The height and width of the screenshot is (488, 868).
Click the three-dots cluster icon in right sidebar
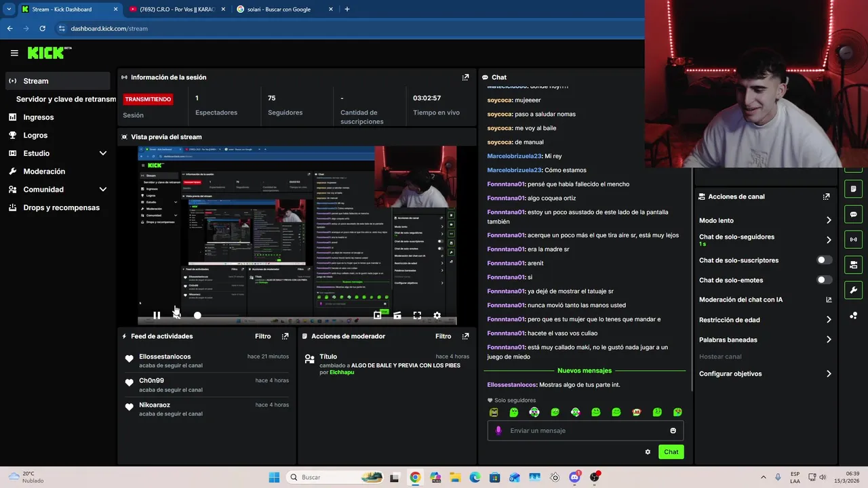(x=853, y=315)
